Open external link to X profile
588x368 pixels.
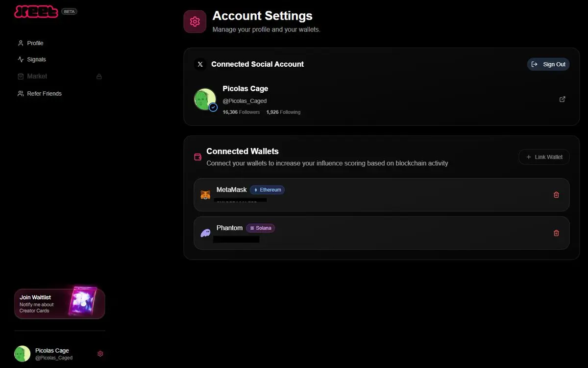562,99
